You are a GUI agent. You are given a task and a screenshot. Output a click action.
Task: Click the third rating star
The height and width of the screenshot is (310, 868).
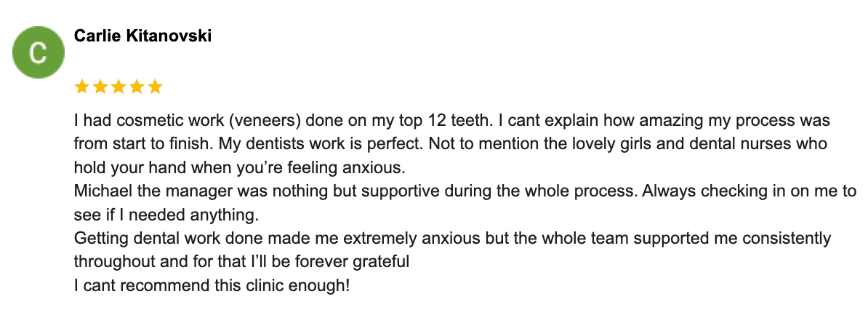point(118,87)
